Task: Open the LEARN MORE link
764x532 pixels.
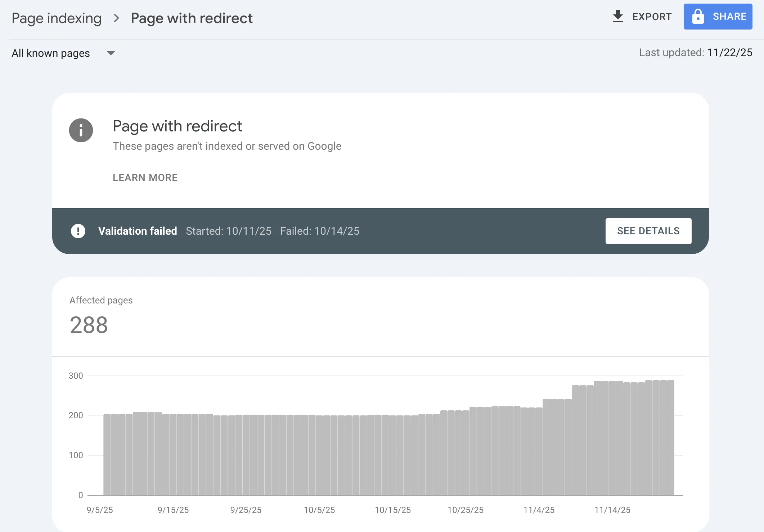Action: tap(145, 177)
